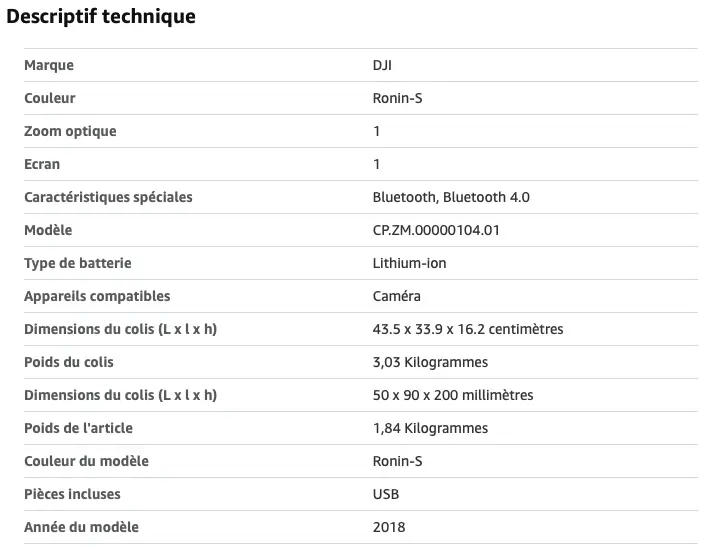Select the "Zoom optique" label
Viewport: 726px width, 548px height.
pyautogui.click(x=70, y=131)
